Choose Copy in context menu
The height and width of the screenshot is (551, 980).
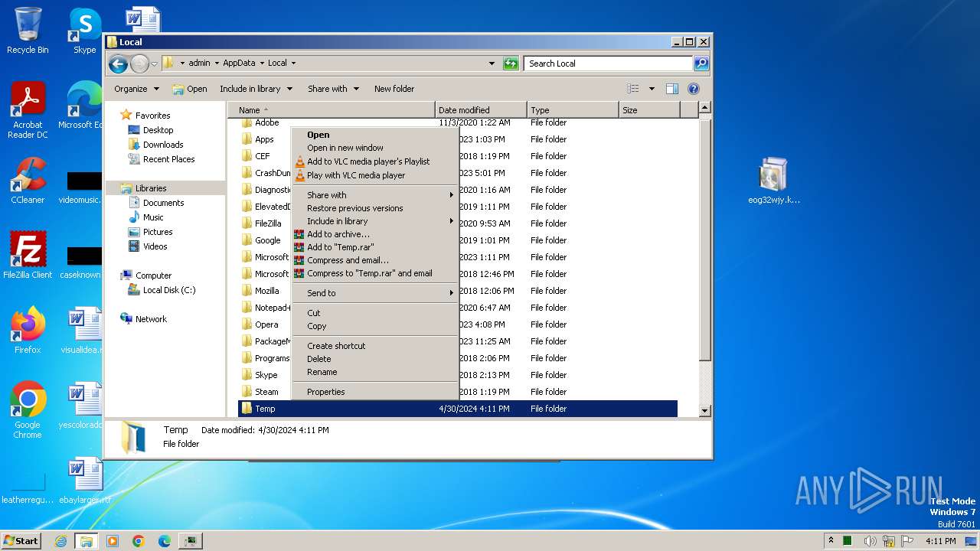tap(375, 326)
